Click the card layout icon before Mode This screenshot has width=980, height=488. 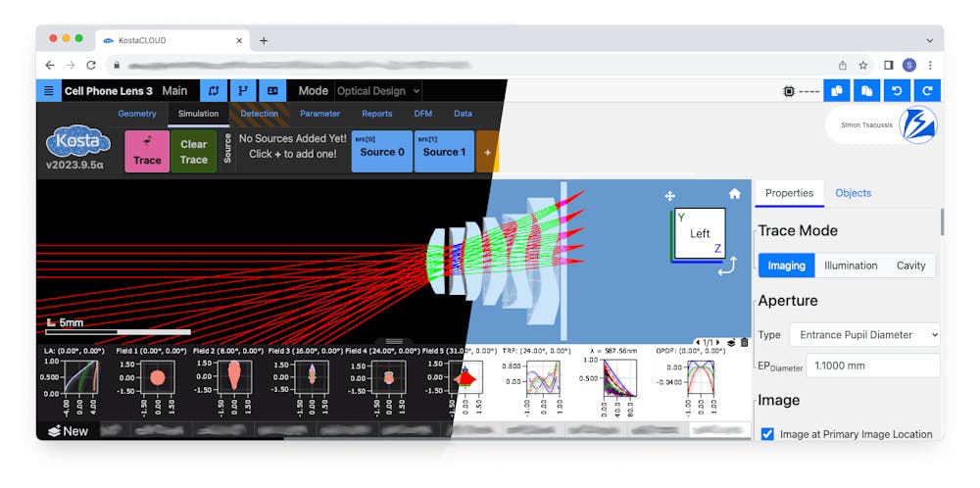272,90
